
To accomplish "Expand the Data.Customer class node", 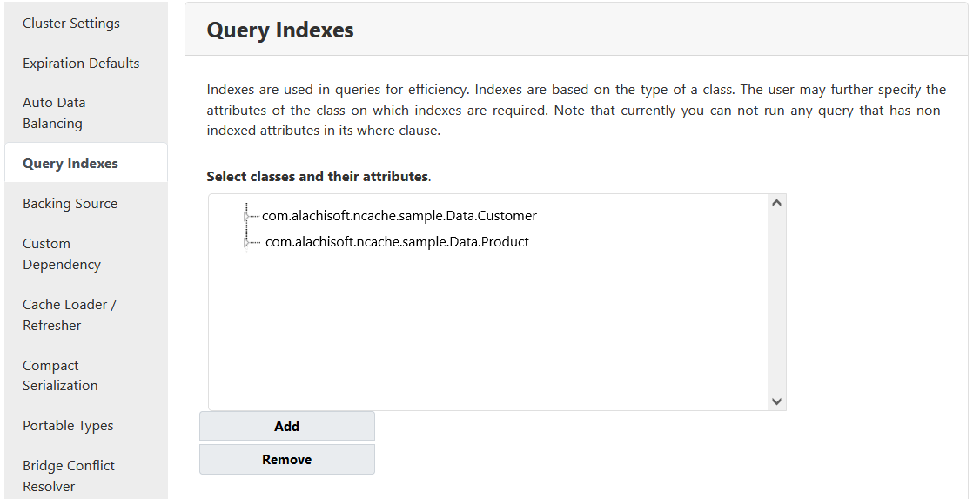I will [x=246, y=216].
